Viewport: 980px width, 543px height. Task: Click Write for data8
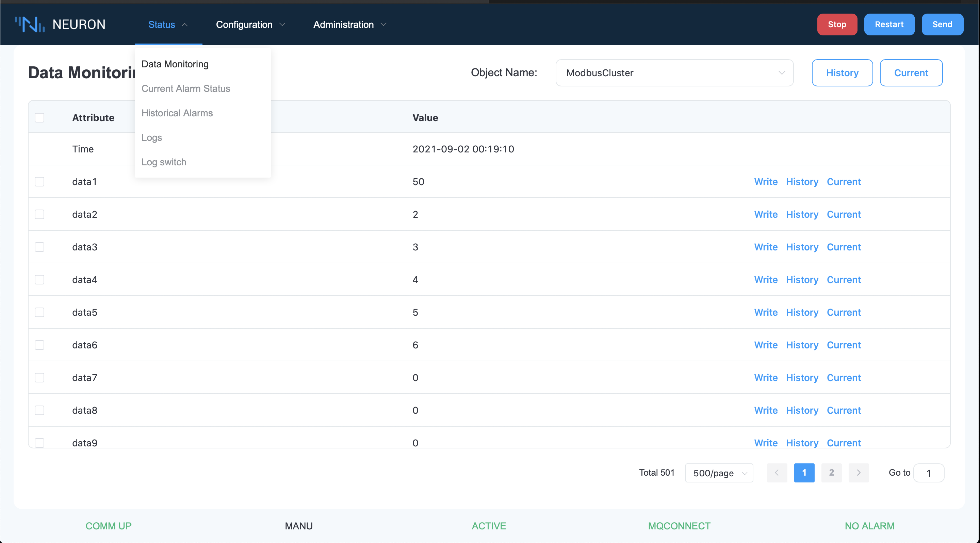[x=765, y=411]
